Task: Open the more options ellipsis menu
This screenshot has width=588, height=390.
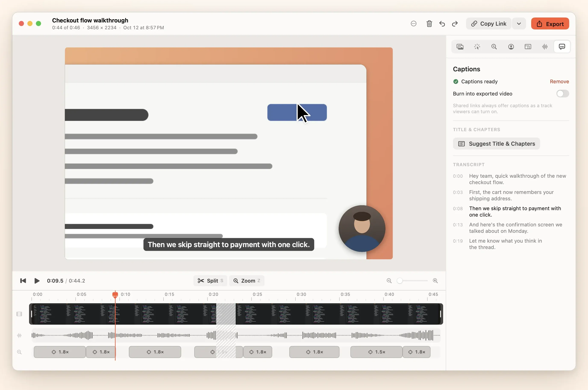Action: coord(414,24)
